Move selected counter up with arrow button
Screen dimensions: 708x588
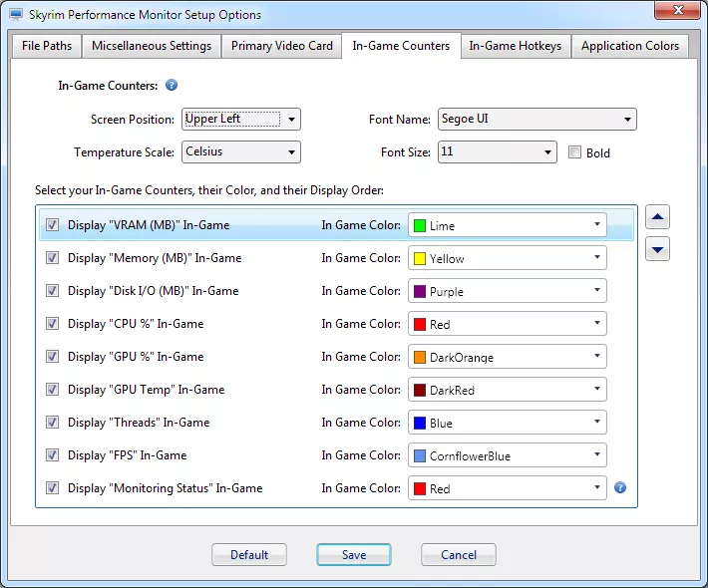click(x=657, y=216)
